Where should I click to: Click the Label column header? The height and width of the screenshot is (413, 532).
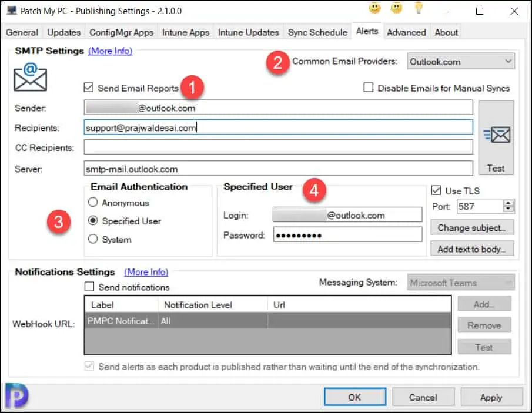[x=121, y=304]
